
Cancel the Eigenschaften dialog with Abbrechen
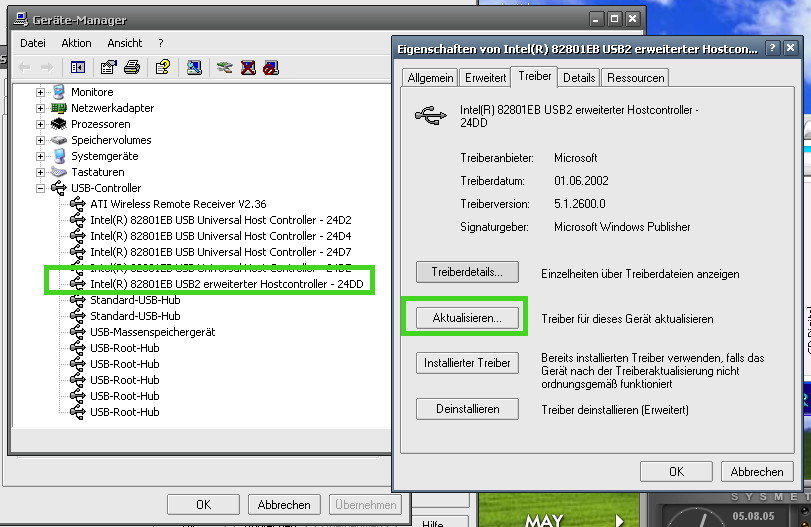click(x=757, y=472)
